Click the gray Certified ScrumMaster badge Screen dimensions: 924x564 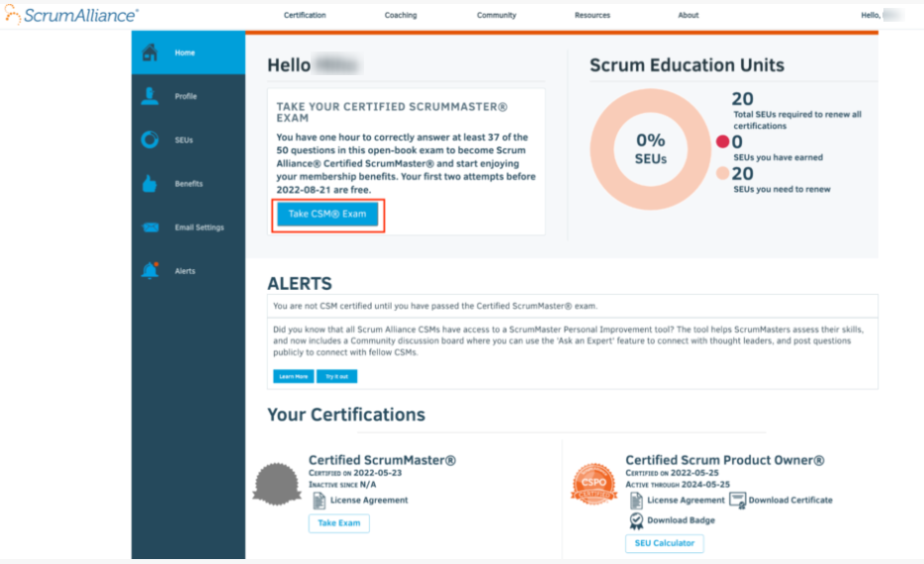[276, 485]
